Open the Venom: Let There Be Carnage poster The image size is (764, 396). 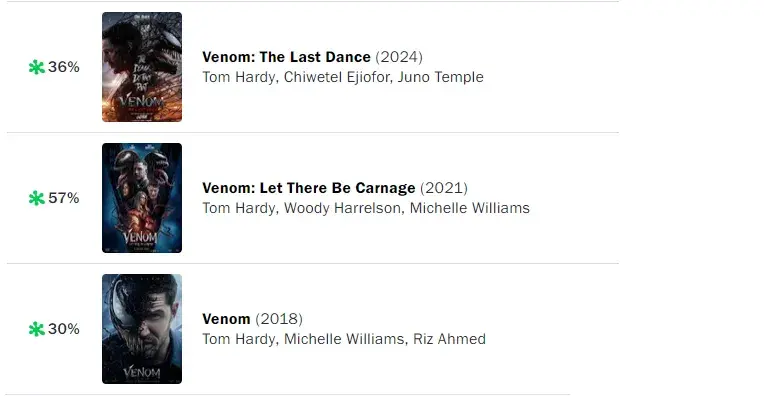click(x=142, y=198)
